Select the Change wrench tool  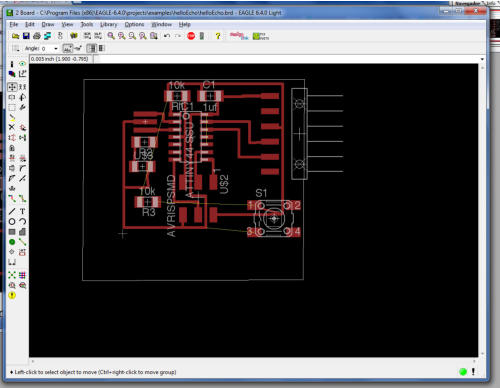tap(22, 107)
